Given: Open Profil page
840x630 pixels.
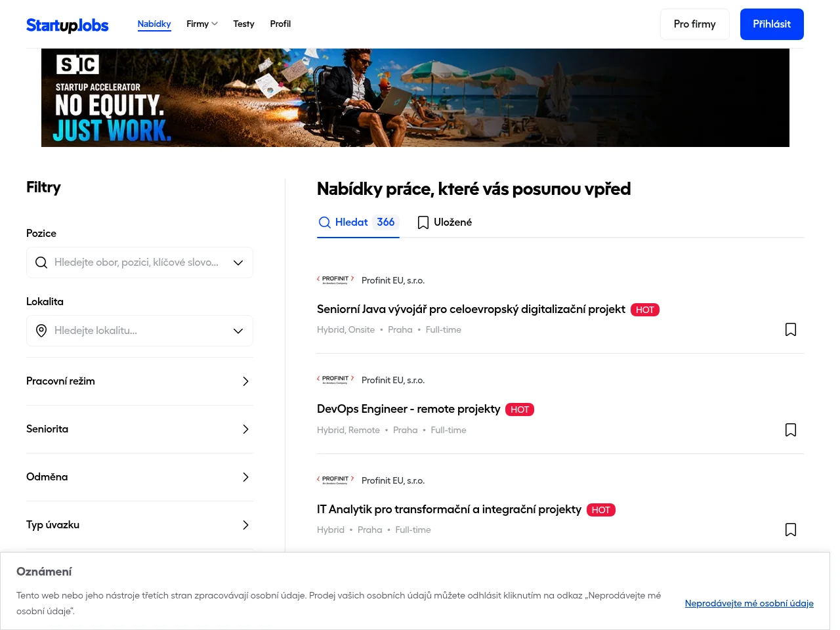Looking at the screenshot, I should (x=280, y=24).
